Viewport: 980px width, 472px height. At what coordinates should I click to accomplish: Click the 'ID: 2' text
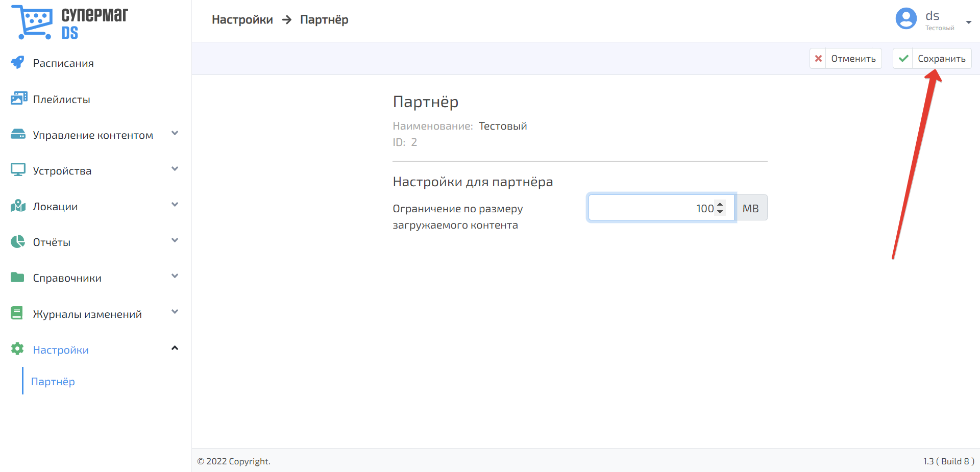[x=405, y=142]
